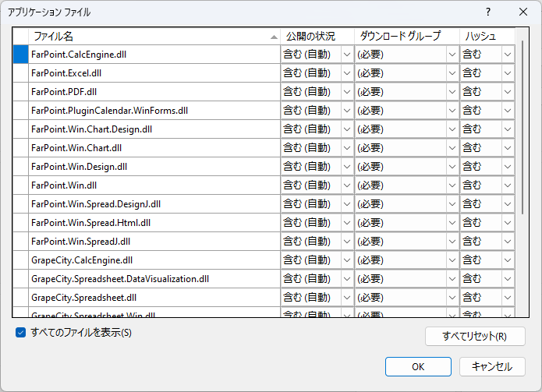Select row header of FarPoint.CalcEngine.dll
542x392 pixels.
(20, 54)
